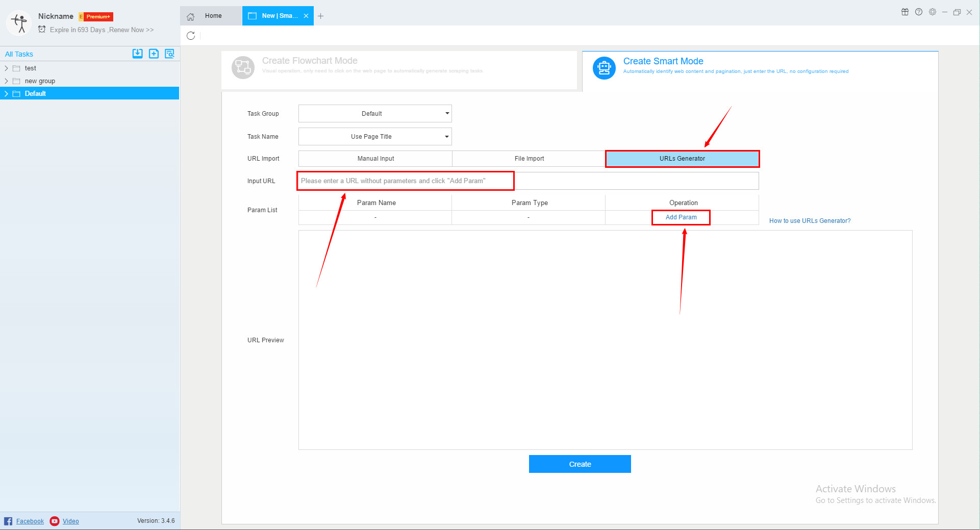Click the New Smart tab window icon

tap(252, 16)
